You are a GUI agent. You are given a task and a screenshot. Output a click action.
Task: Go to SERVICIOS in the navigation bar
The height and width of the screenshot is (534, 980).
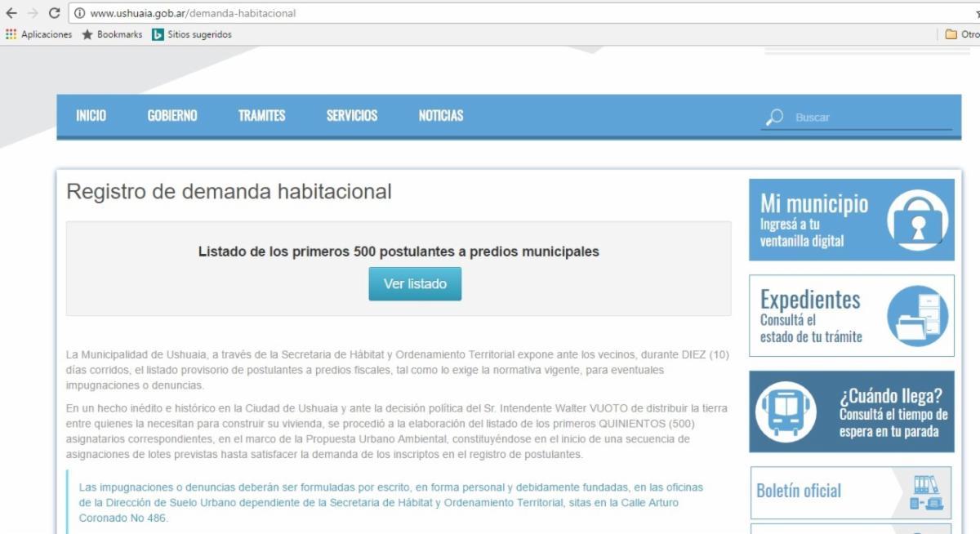(352, 116)
